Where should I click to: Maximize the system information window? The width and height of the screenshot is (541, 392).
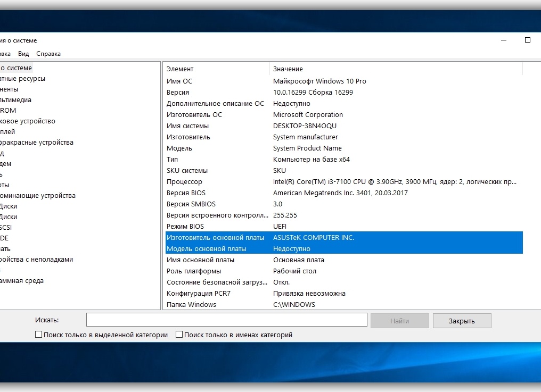click(528, 40)
